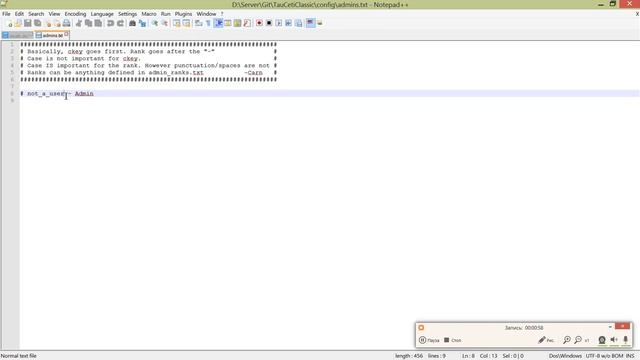Toggle word wrap in the toolbar
This screenshot has width=640, height=360.
(198, 23)
